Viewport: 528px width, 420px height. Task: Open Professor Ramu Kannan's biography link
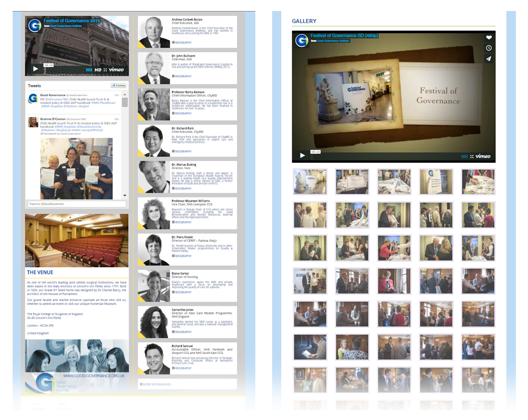pyautogui.click(x=182, y=113)
